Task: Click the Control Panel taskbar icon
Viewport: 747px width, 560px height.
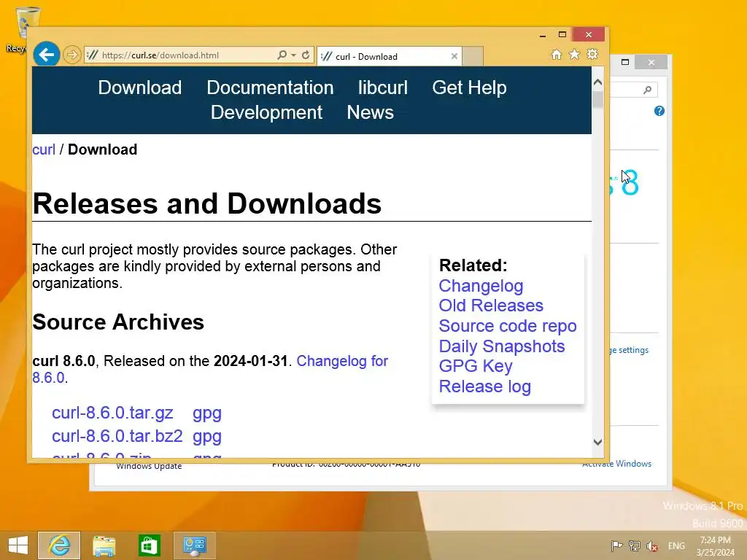Action: [x=194, y=545]
